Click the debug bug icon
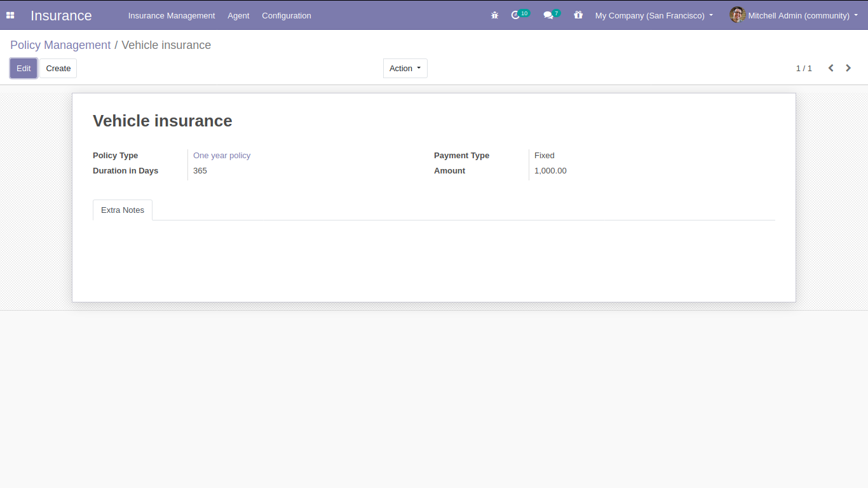This screenshot has height=488, width=868. [495, 15]
